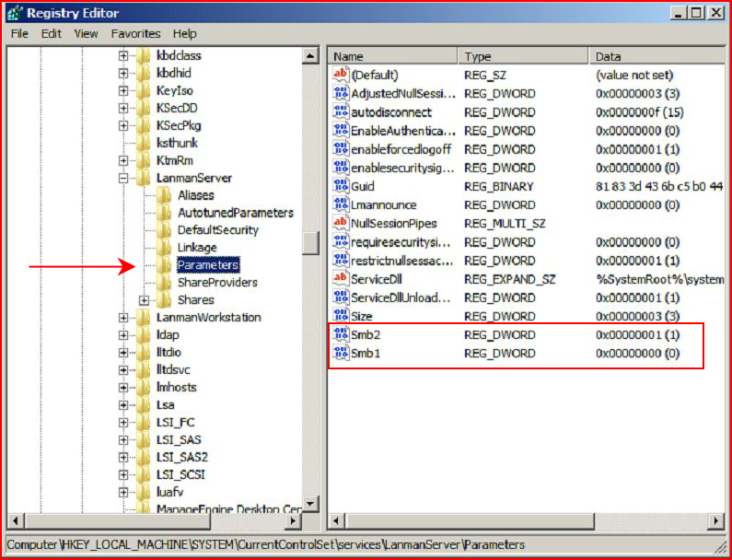732x560 pixels.
Task: Click values pane horizontal scroll left arrow
Action: coord(336,520)
